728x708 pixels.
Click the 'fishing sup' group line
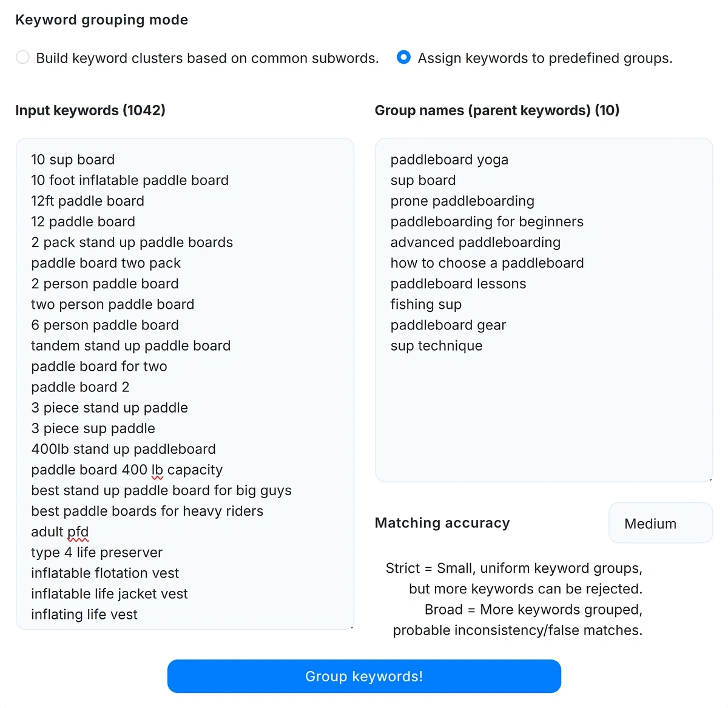pyautogui.click(x=426, y=305)
